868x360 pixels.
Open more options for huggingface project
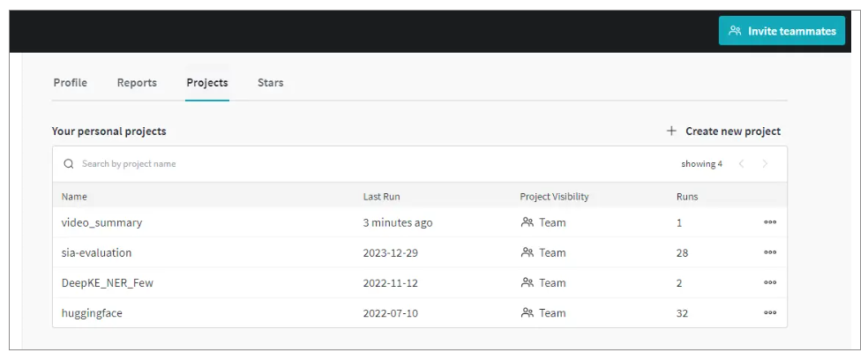coord(770,312)
